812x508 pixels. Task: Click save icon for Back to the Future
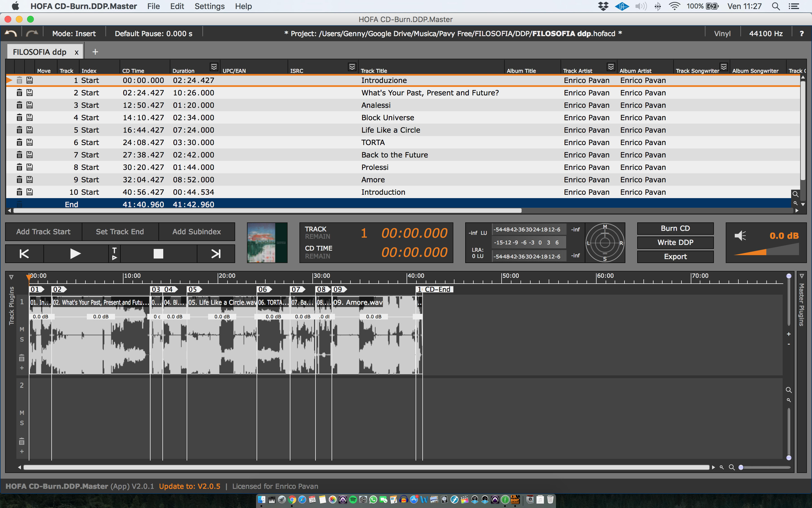(30, 155)
